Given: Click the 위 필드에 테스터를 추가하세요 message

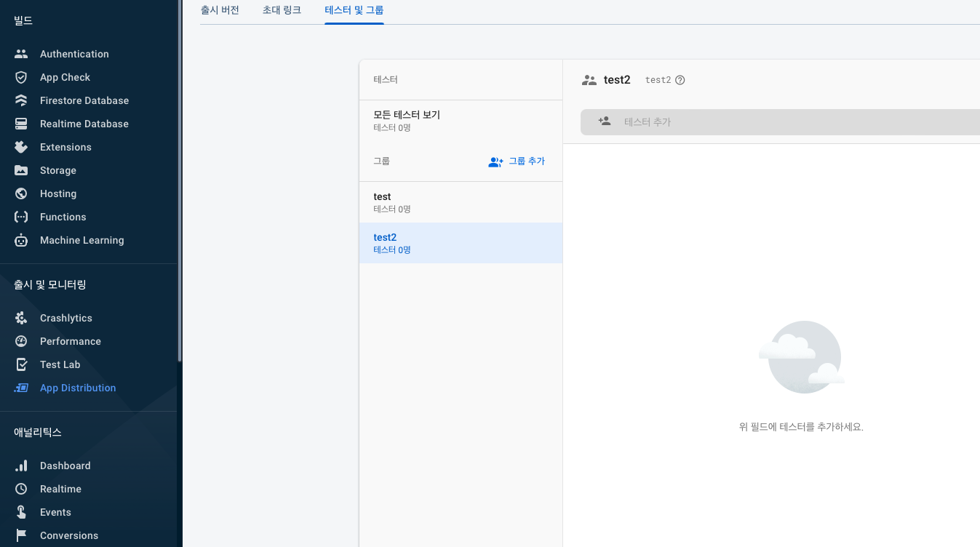Looking at the screenshot, I should coord(801,427).
